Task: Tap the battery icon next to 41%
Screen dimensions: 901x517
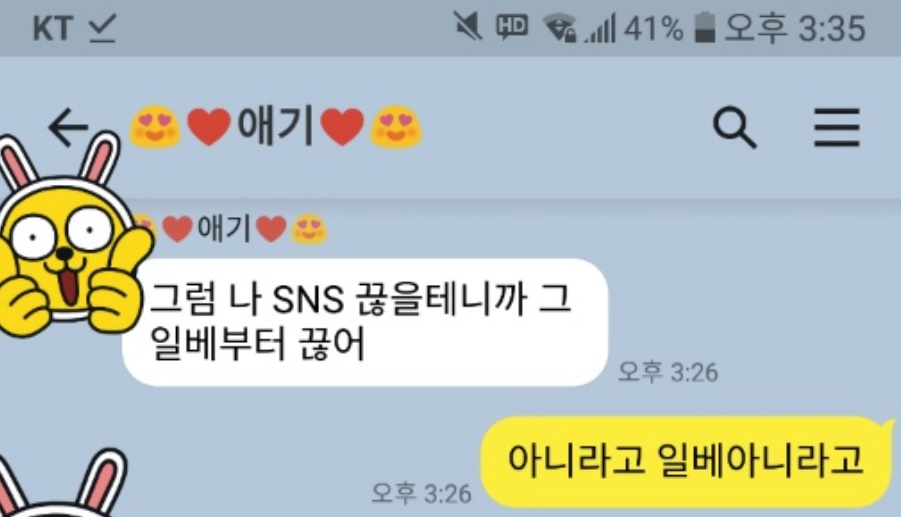Action: click(x=704, y=28)
